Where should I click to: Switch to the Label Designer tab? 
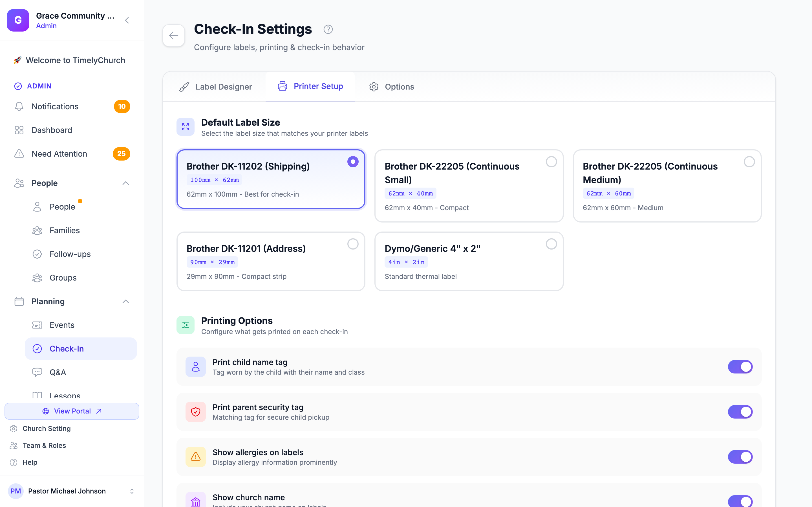(215, 87)
